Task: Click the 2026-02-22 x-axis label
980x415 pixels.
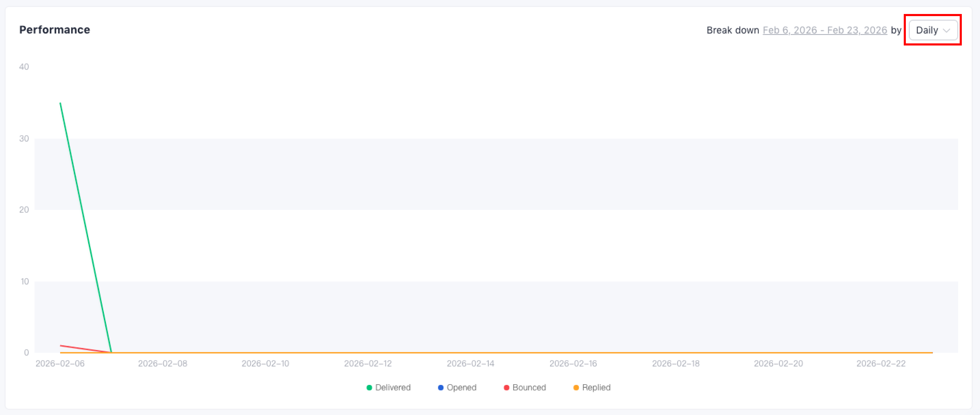Action: pyautogui.click(x=881, y=363)
